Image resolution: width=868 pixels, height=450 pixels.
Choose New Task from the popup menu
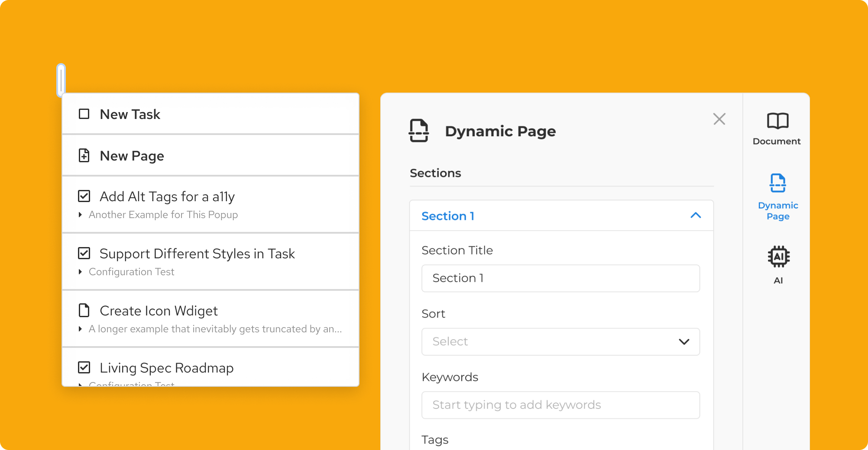point(130,114)
